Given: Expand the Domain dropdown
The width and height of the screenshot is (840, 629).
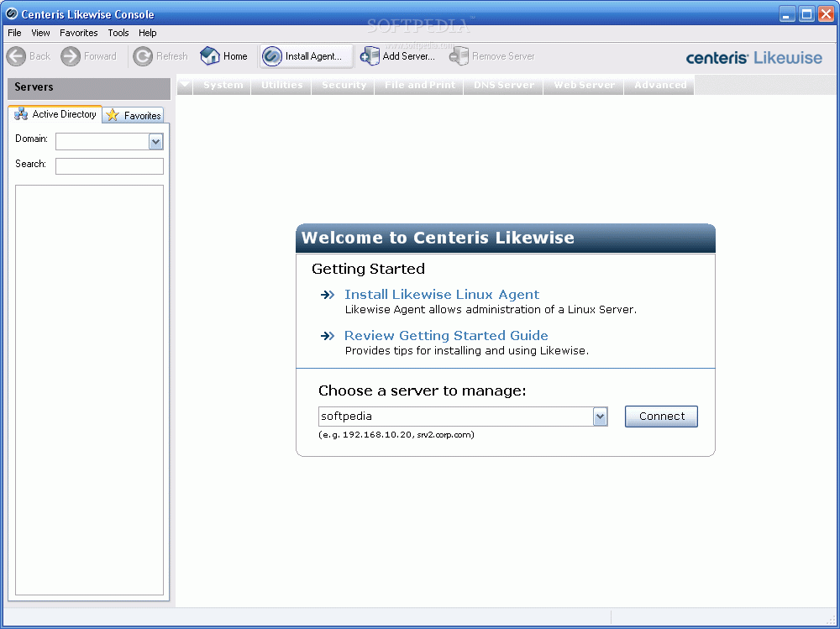Looking at the screenshot, I should (x=155, y=142).
